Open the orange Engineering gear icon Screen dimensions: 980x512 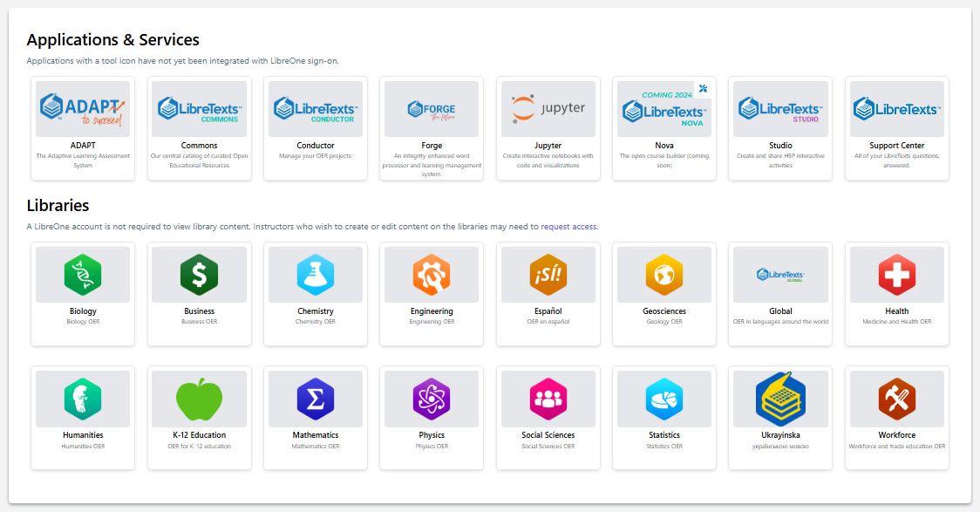click(x=432, y=275)
